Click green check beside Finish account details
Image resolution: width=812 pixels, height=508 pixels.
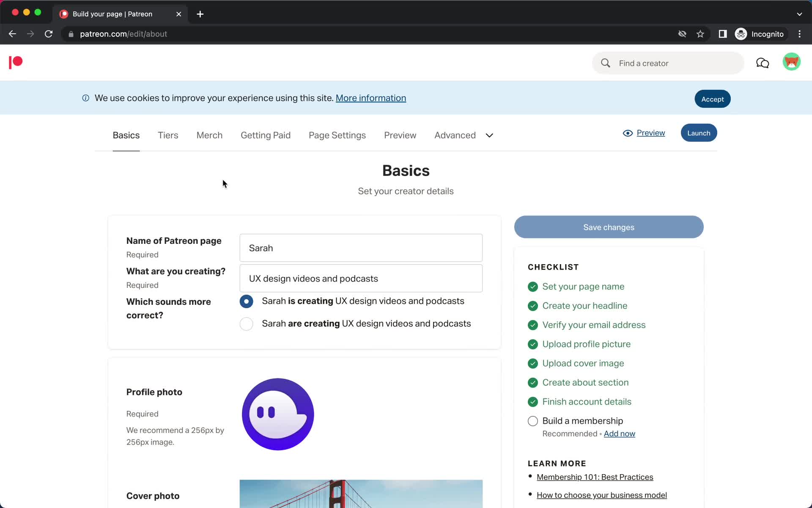[x=533, y=402]
